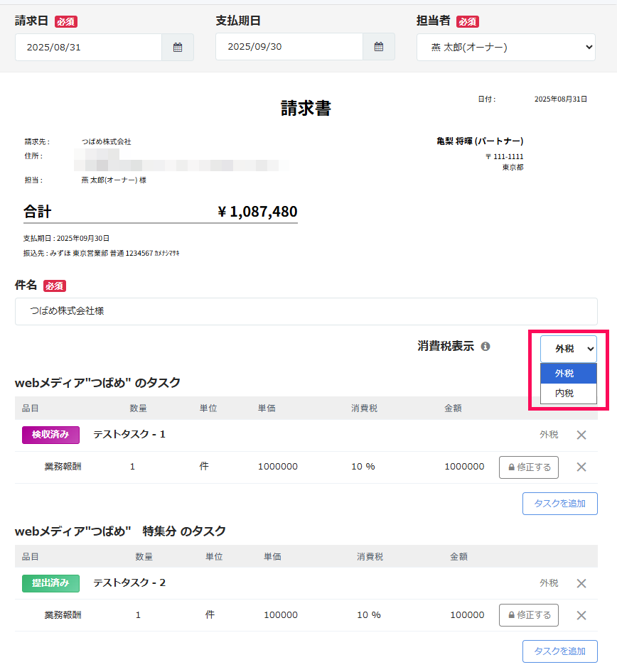Click 修正する for 1000000 line
Screen dimensions: 617x672
coord(529,467)
